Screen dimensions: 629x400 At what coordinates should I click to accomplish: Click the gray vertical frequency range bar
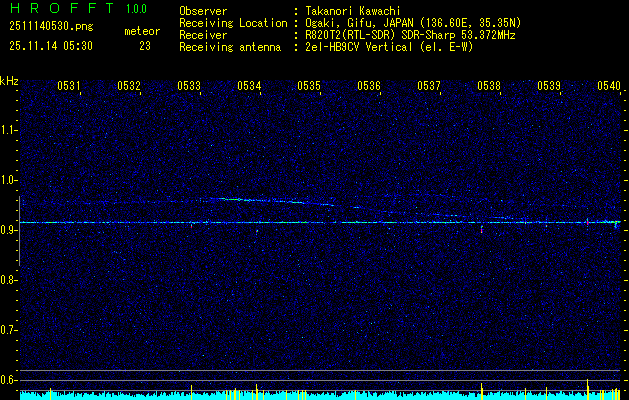(x=19, y=231)
